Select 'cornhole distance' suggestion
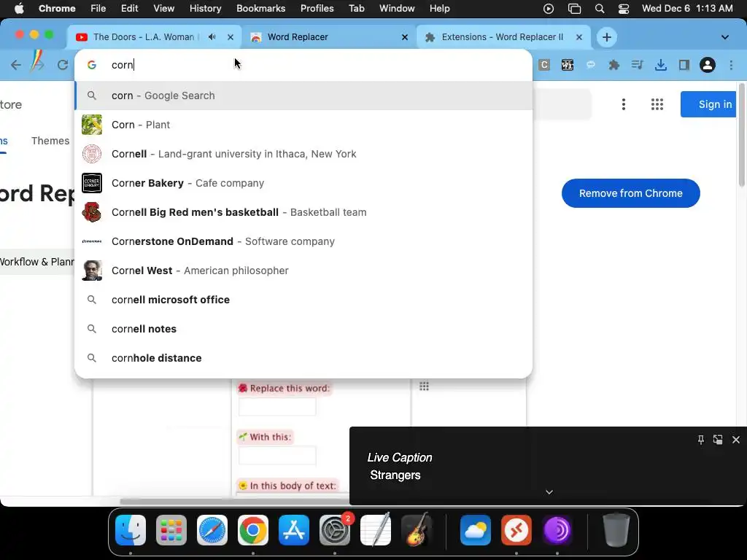 [303, 358]
